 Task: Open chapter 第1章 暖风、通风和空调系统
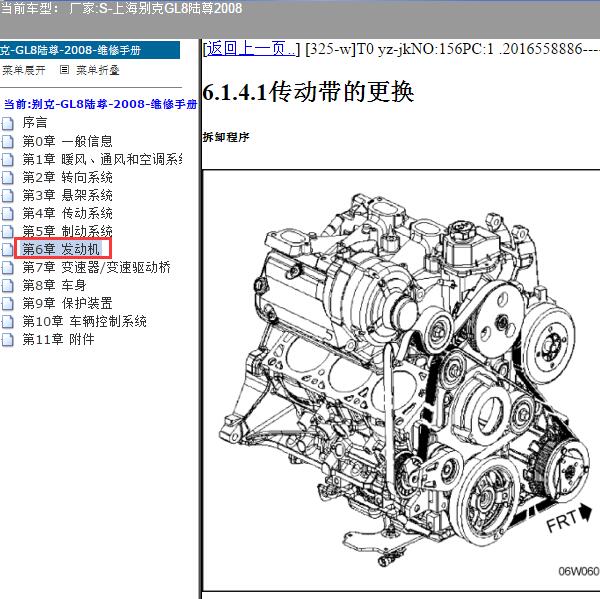click(x=102, y=159)
